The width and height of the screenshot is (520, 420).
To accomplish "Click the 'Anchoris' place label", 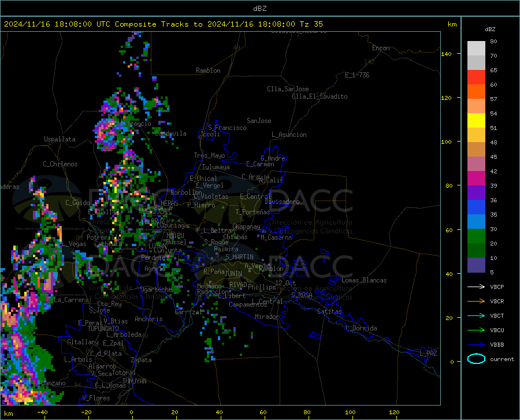I will (148, 319).
